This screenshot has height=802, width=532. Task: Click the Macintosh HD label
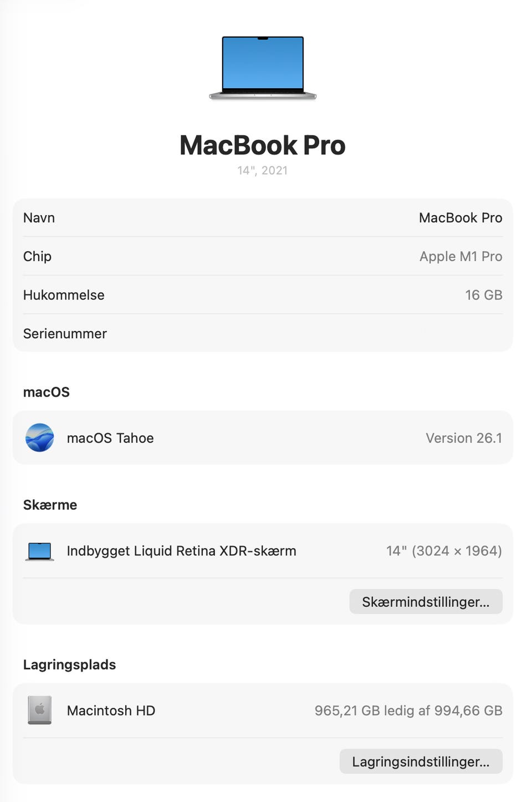111,710
